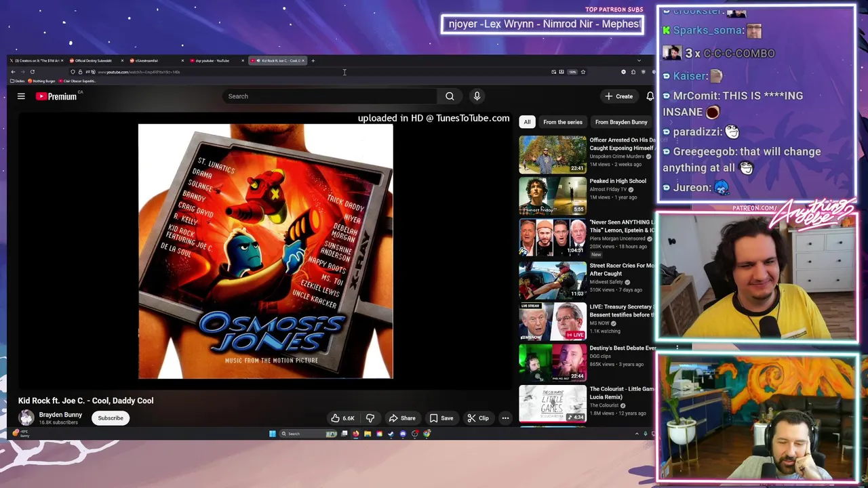
Task: Click video title Cool, Daddy Cool
Action: point(86,401)
